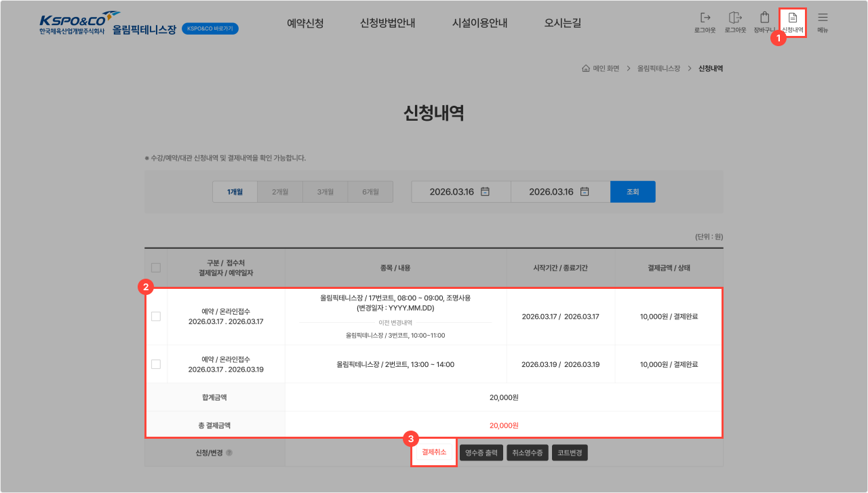Toggle the select-all checkbox in the table header

pyautogui.click(x=156, y=268)
